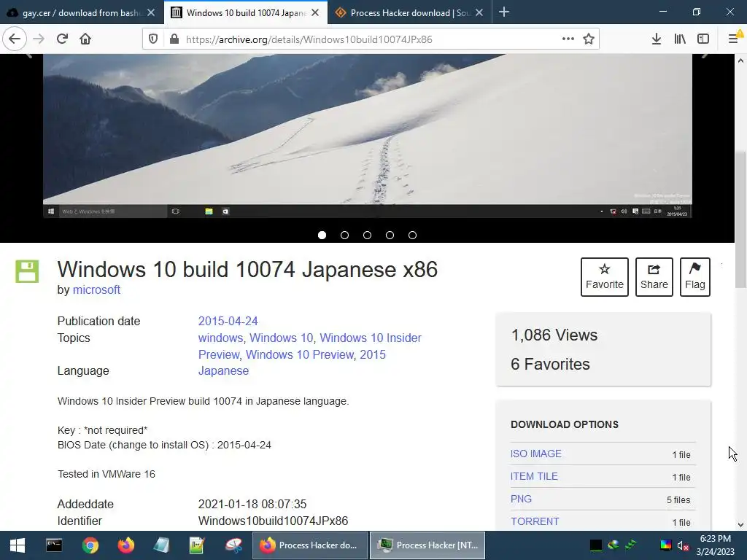Open the microsoft uploader link
747x560 pixels.
96,289
